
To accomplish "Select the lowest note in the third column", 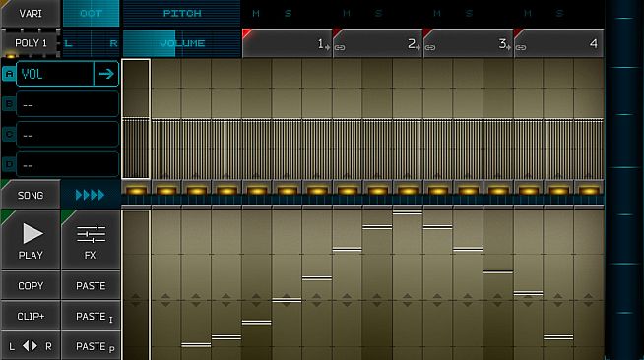I will click(x=196, y=345).
